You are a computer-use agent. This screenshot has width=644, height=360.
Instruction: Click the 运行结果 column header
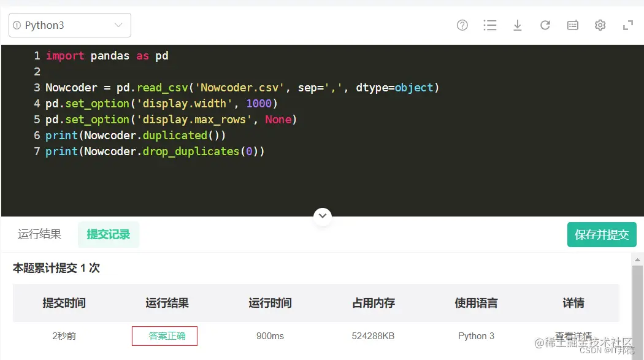pos(167,303)
